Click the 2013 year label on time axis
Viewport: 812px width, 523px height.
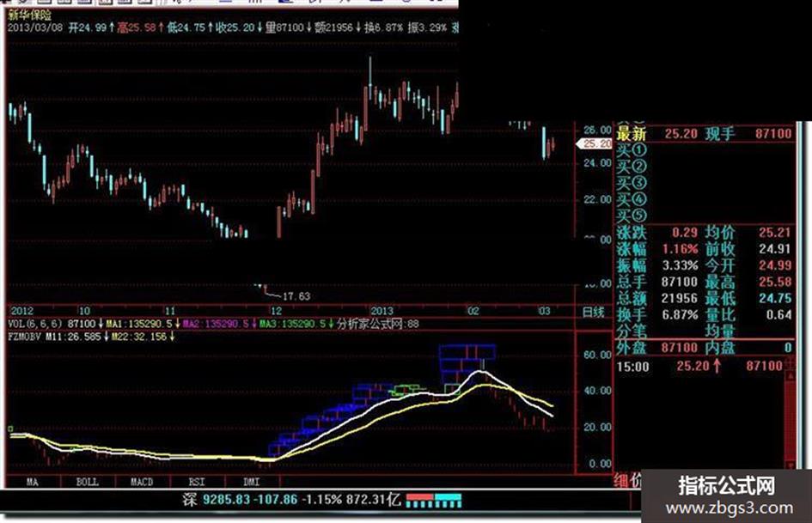pos(382,311)
